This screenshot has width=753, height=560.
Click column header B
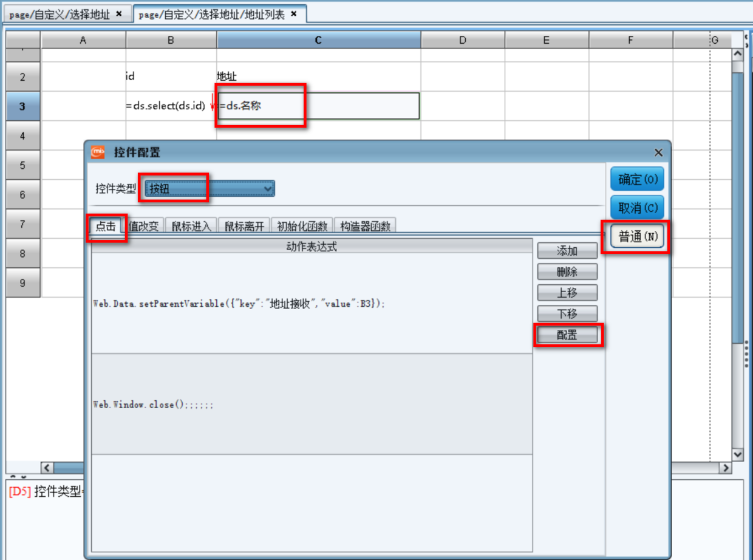(x=171, y=40)
